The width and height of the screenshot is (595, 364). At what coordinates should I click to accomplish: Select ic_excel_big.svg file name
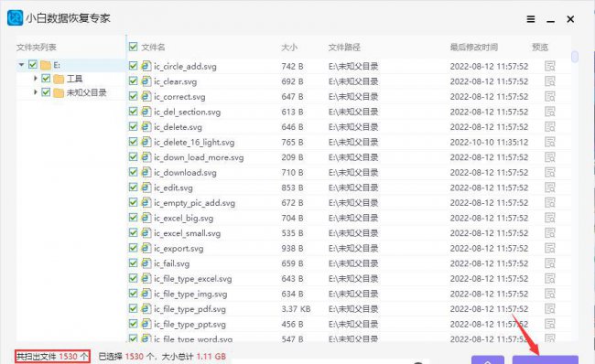click(x=184, y=218)
